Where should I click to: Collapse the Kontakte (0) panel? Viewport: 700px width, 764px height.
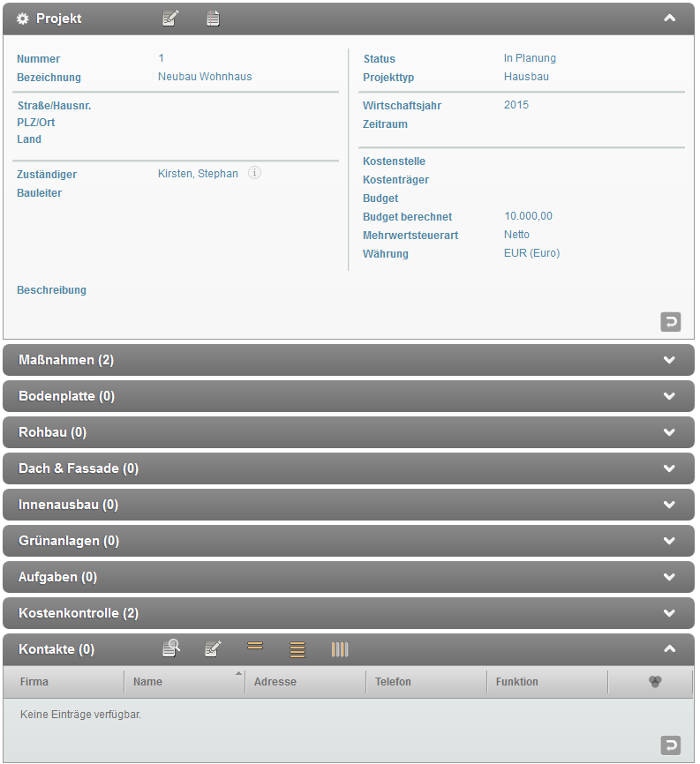(x=669, y=649)
